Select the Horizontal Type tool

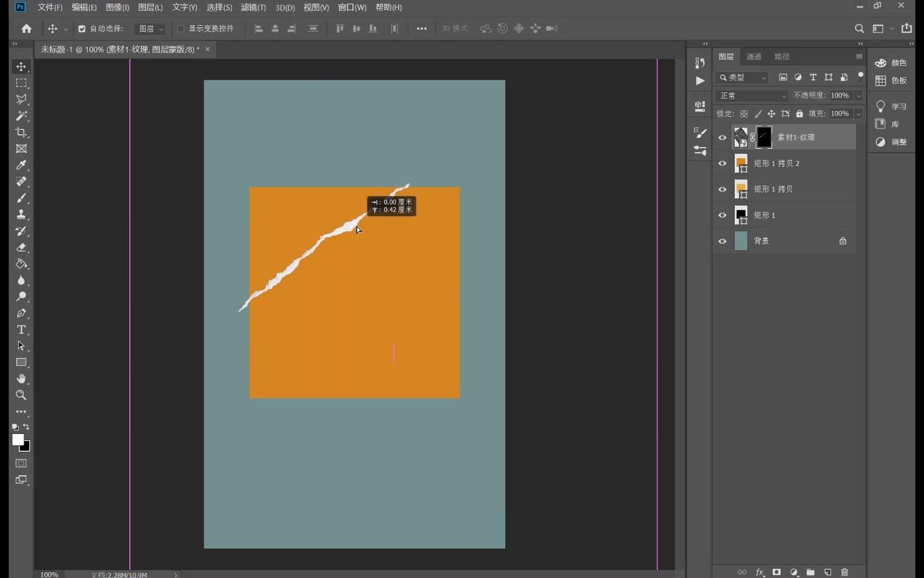(x=21, y=330)
